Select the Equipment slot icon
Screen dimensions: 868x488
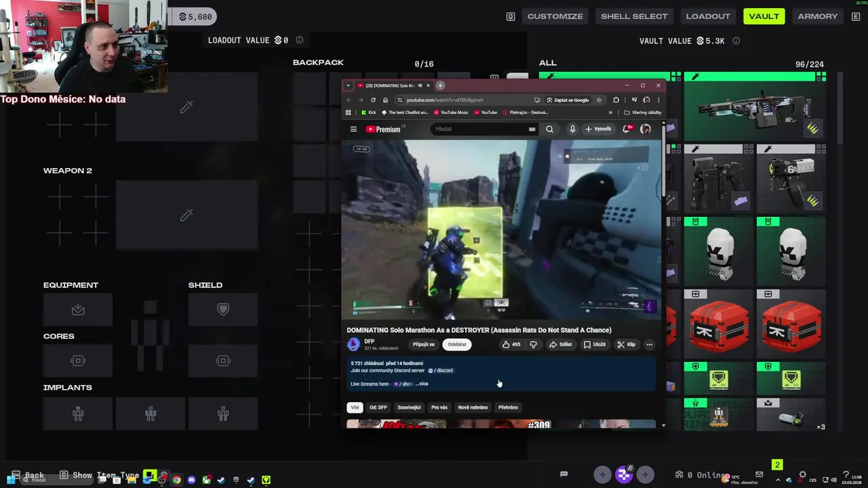78,310
